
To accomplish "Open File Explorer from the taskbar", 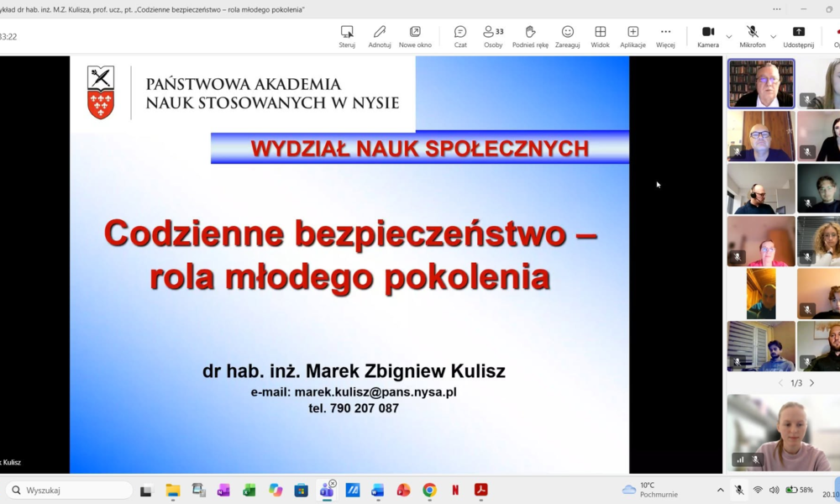I will coord(172,490).
